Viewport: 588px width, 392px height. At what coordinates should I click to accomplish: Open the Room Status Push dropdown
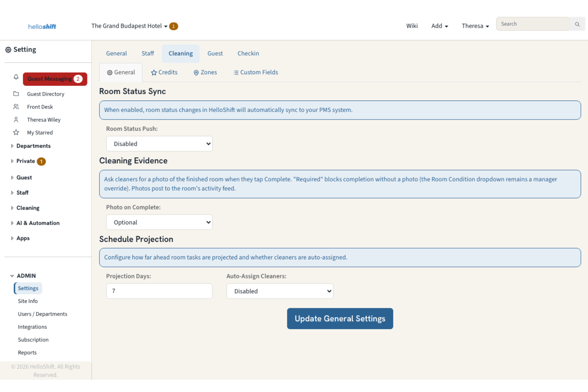point(159,144)
